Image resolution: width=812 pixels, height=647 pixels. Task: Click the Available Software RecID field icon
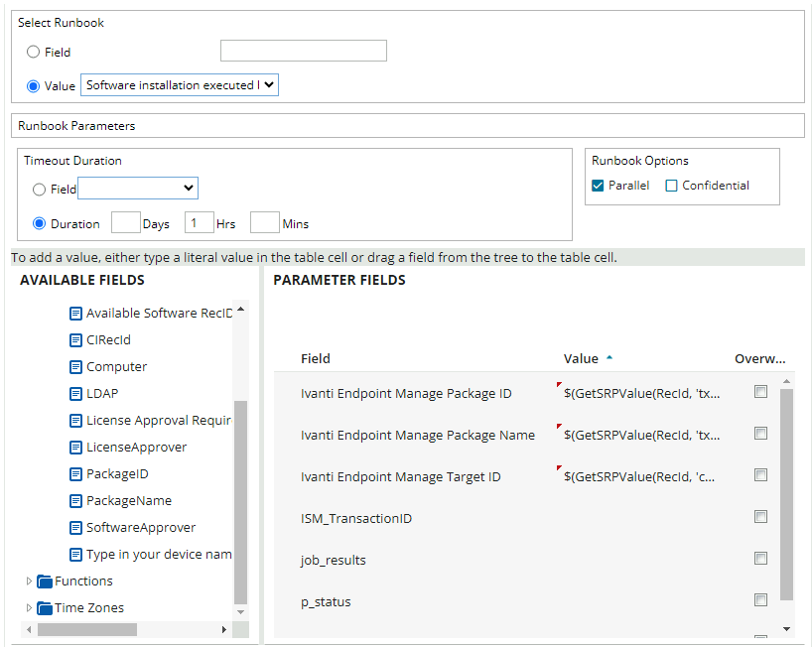point(75,314)
